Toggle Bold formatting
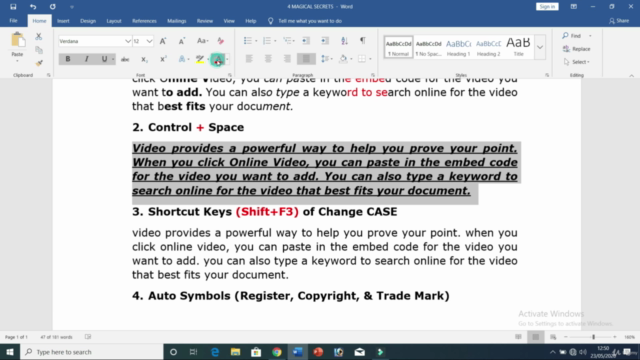640x360 pixels. (x=68, y=59)
